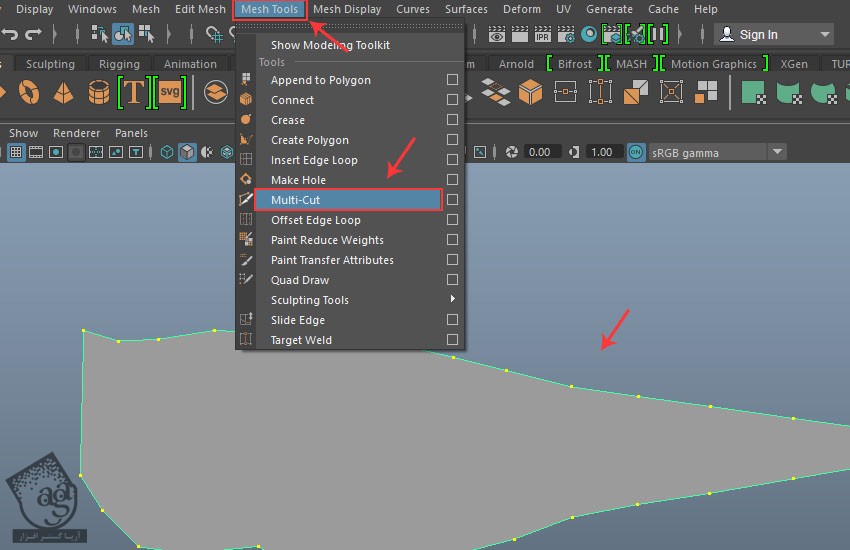Toggle viewport color management ON icon

(636, 152)
